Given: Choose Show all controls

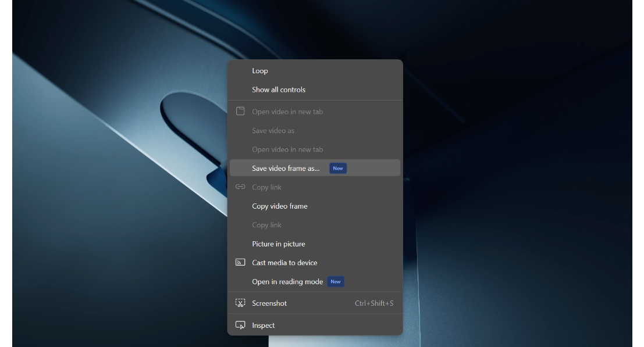Looking at the screenshot, I should (315, 90).
